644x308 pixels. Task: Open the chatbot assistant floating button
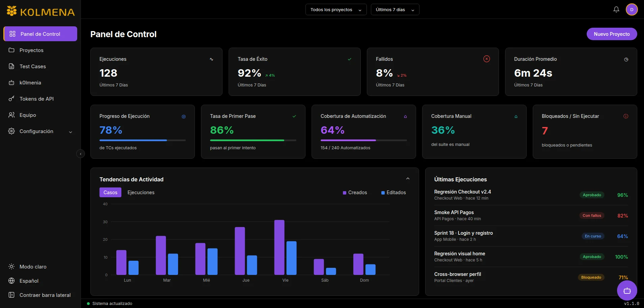pos(627,290)
